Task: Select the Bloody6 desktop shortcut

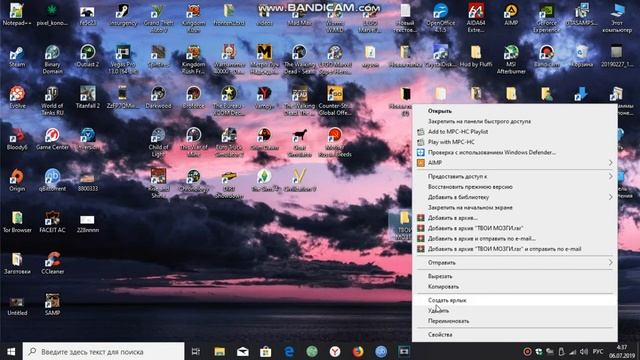Action: click(17, 139)
